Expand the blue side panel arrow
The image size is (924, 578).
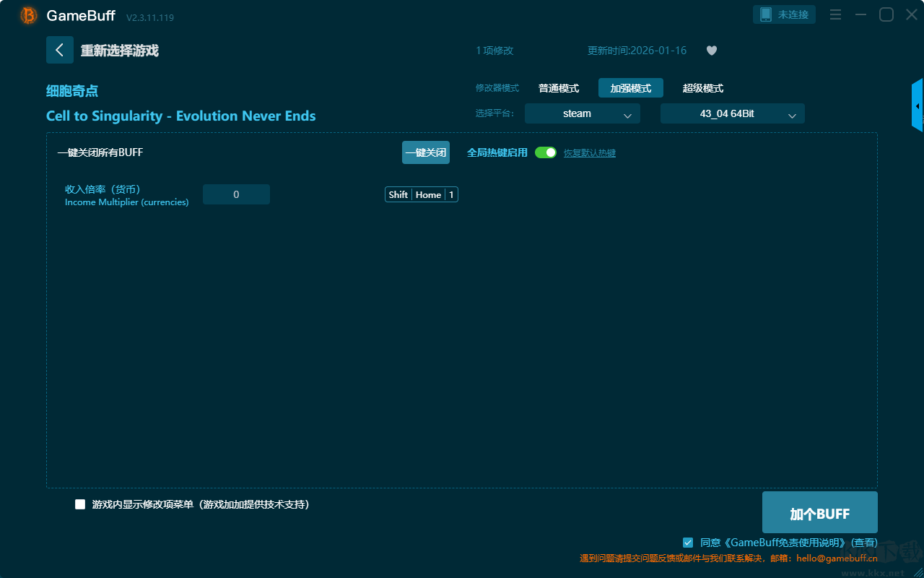[918, 106]
